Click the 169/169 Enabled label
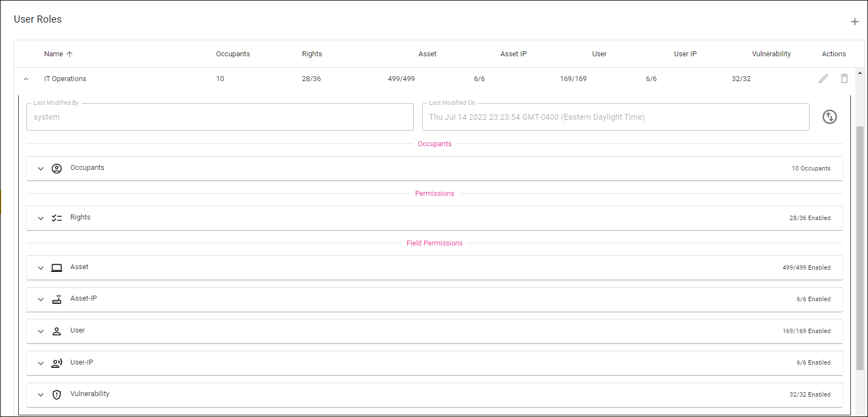 [806, 332]
